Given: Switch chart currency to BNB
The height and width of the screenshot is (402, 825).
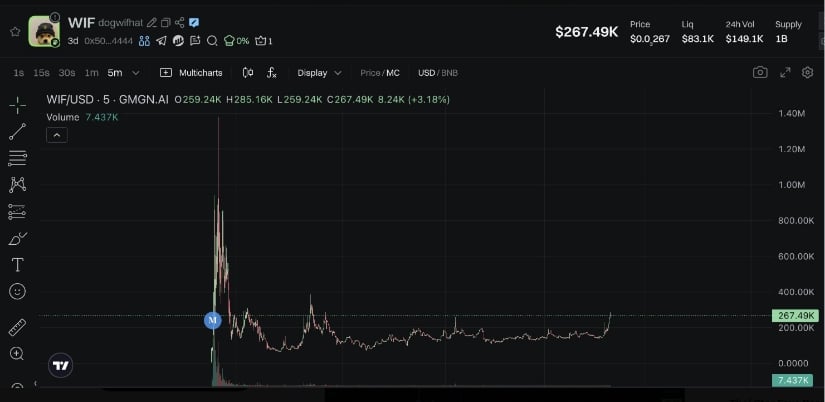Looking at the screenshot, I should [449, 73].
